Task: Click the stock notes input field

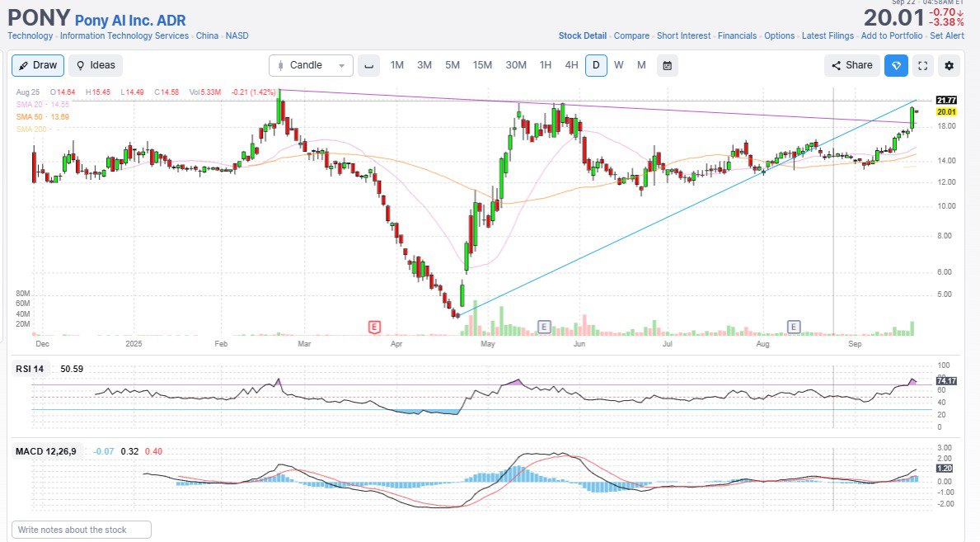Action: point(82,530)
